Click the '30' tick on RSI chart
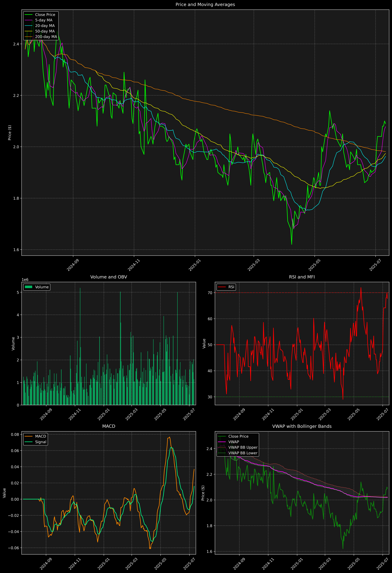The image size is (392, 573). pyautogui.click(x=210, y=397)
